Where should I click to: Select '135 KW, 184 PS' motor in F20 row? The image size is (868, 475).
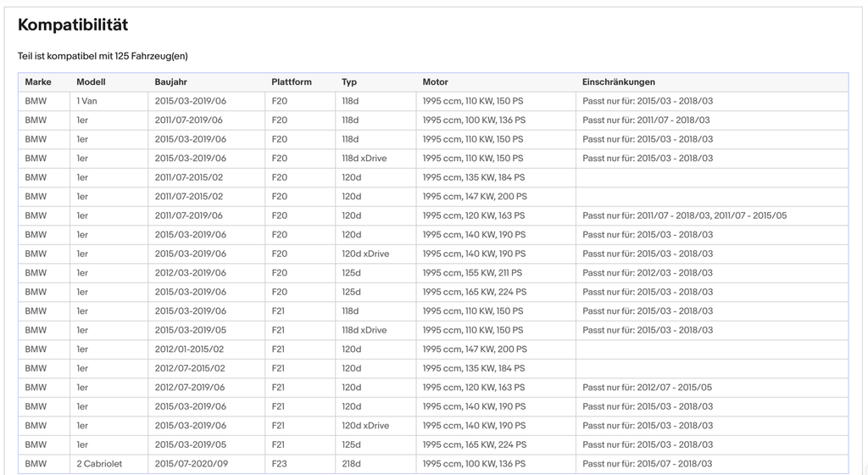(473, 177)
